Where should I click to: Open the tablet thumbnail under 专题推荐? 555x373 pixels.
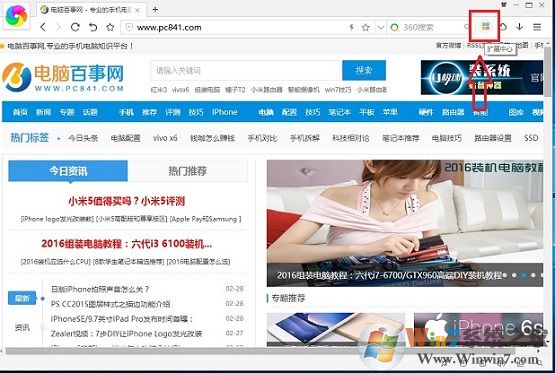[x=336, y=329]
